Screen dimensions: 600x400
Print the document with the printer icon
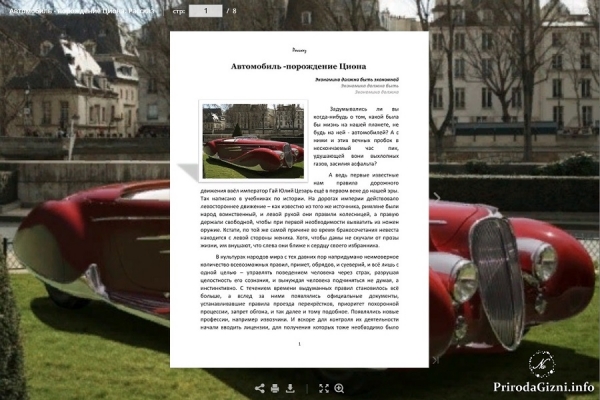click(275, 389)
